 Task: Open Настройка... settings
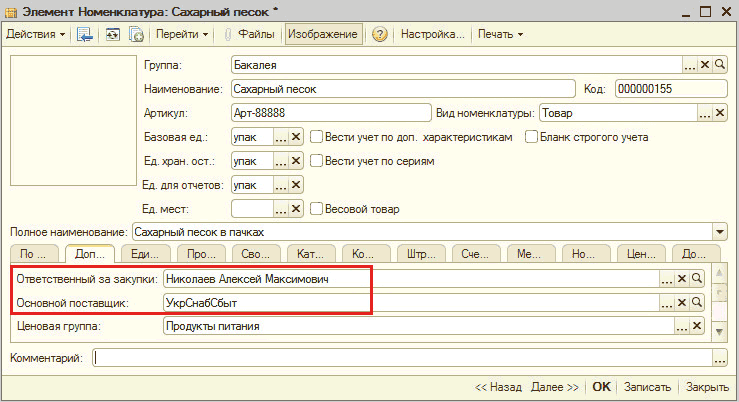(x=432, y=34)
